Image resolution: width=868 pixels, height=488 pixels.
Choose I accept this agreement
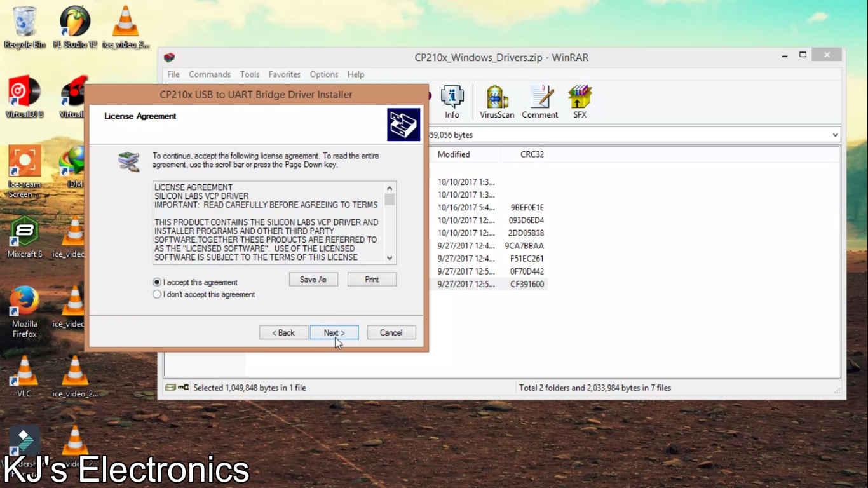(195, 282)
